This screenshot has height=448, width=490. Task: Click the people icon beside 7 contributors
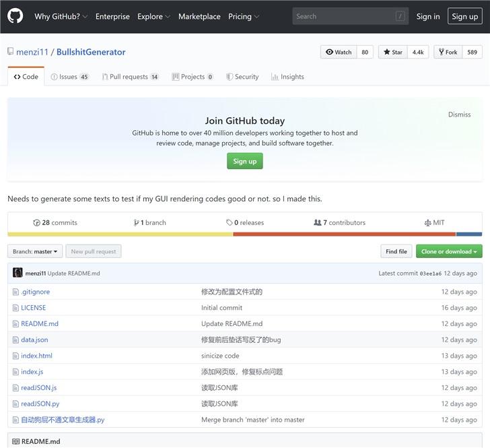coord(318,222)
